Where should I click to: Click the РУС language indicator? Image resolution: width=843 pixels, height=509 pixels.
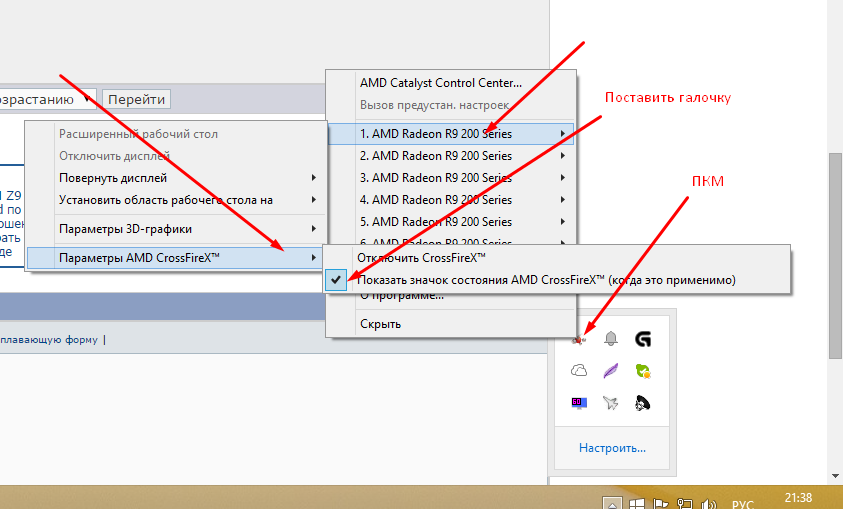(742, 504)
